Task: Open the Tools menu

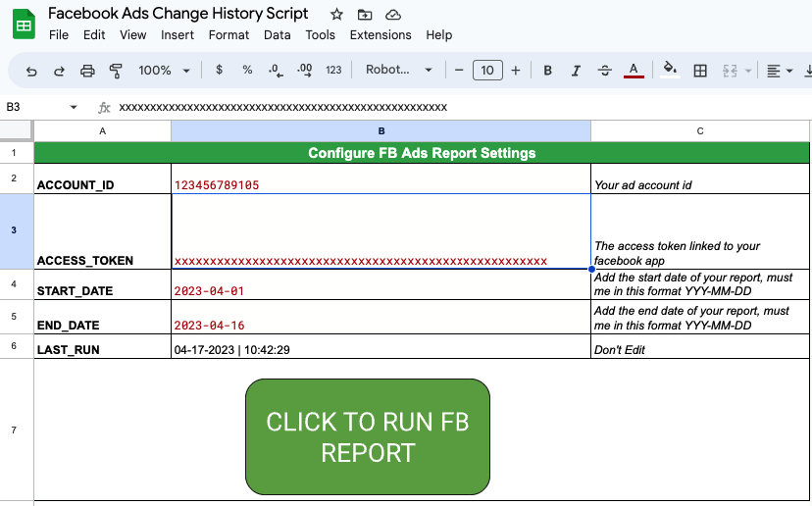Action: pos(320,34)
